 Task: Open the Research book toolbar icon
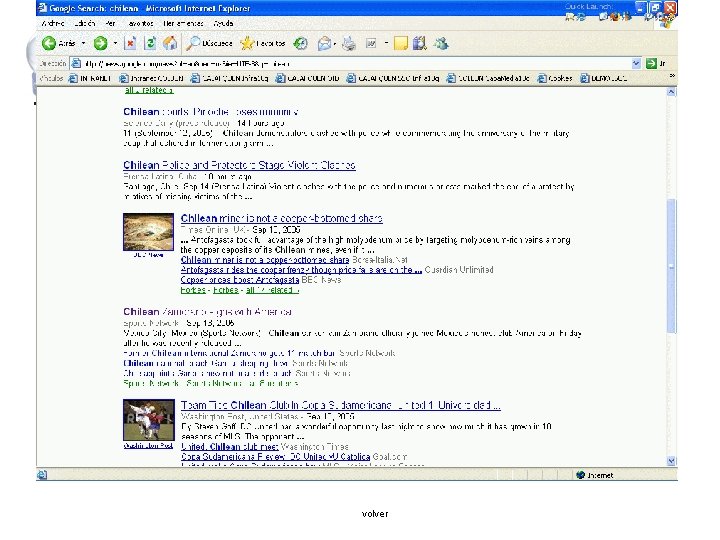420,44
